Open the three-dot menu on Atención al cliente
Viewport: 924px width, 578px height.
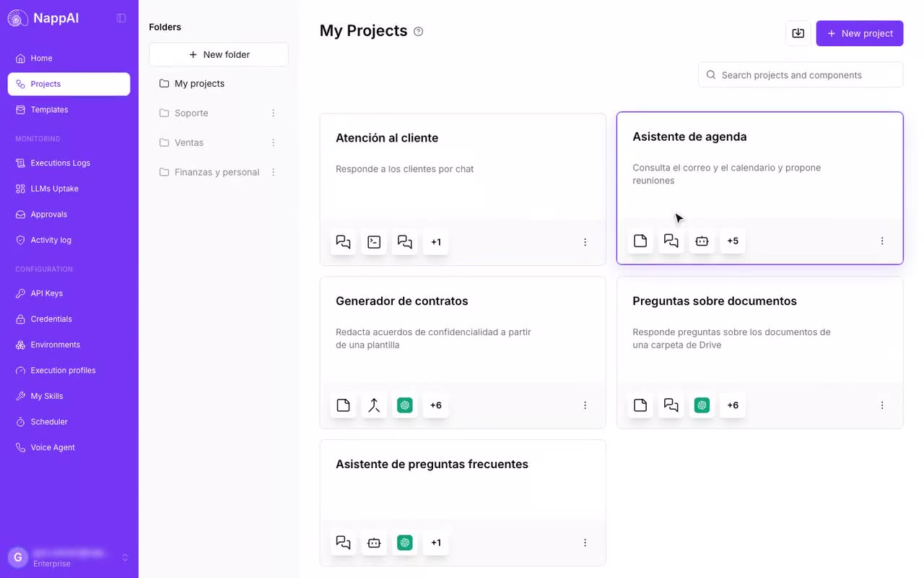585,242
